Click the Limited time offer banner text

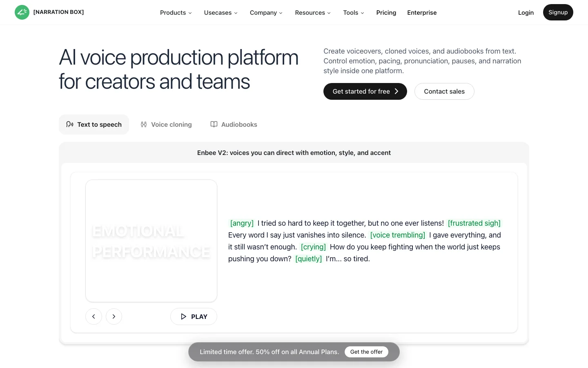[x=269, y=352]
